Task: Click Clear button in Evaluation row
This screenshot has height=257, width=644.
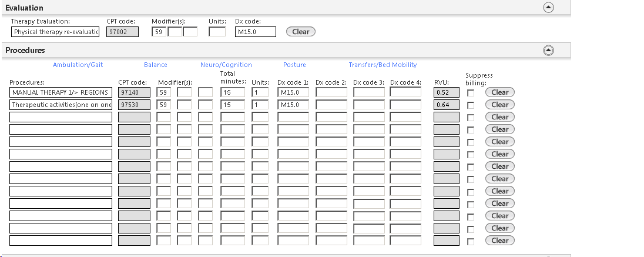Action: [x=301, y=32]
